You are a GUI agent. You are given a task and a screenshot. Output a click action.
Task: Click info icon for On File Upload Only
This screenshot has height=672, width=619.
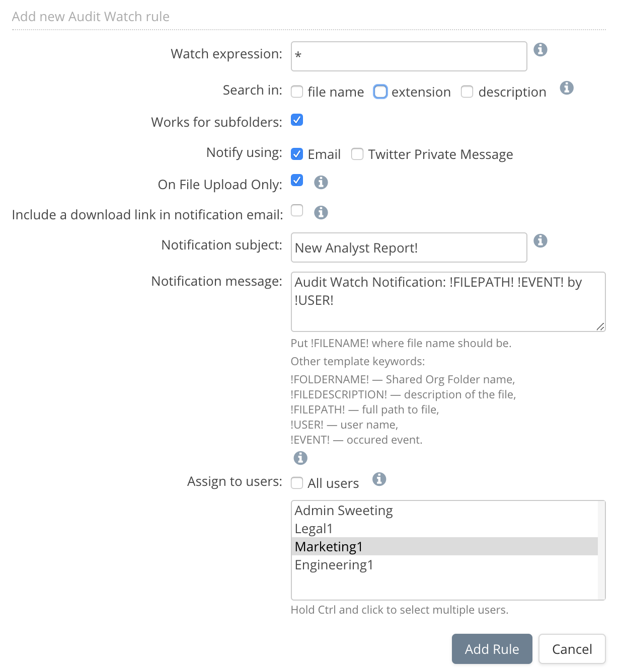(x=321, y=182)
